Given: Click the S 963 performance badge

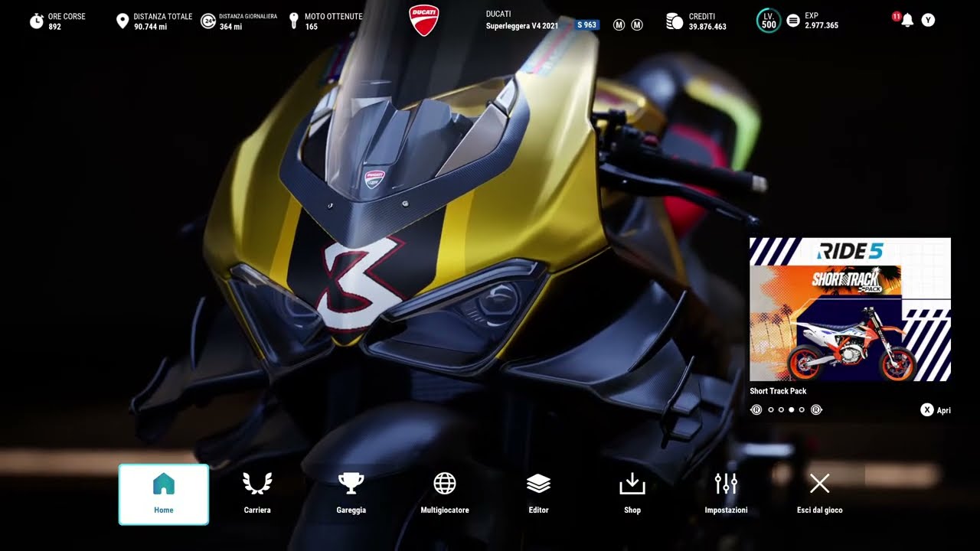Looking at the screenshot, I should 587,25.
